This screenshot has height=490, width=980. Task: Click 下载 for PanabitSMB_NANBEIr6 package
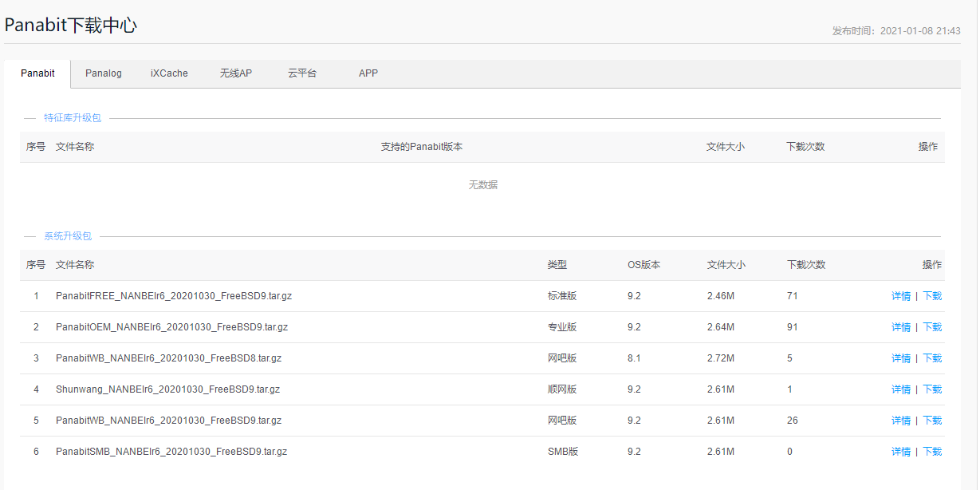pos(932,452)
